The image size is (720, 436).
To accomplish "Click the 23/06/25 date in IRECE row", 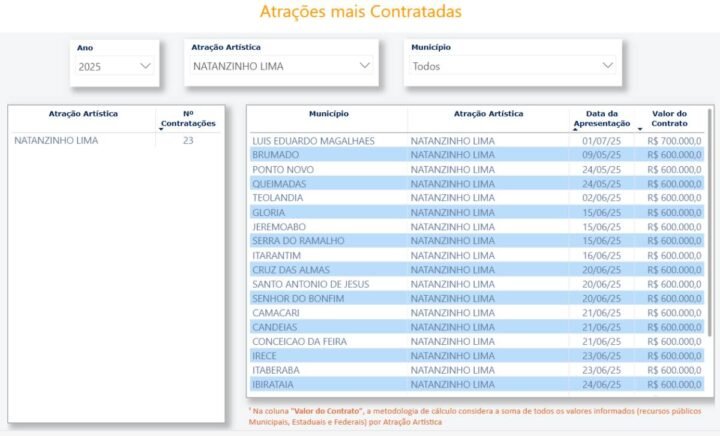I will point(602,356).
